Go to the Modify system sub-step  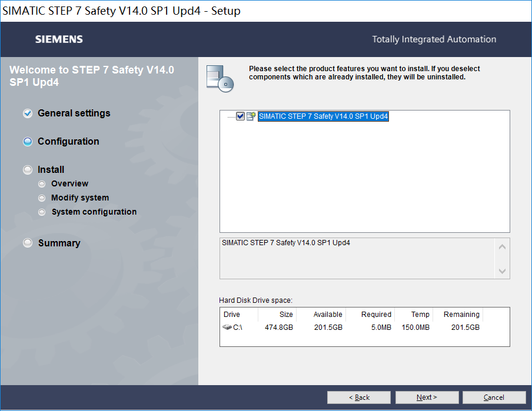coord(80,198)
